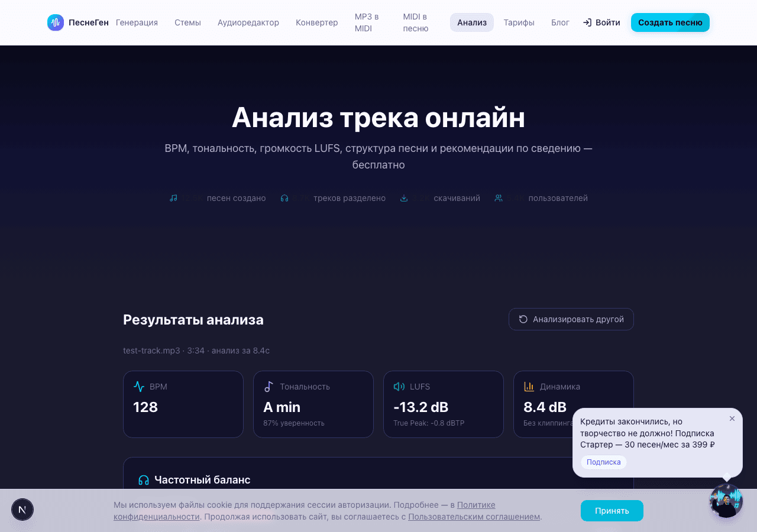
Task: Click the ПеснеГен logo icon
Action: [56, 22]
